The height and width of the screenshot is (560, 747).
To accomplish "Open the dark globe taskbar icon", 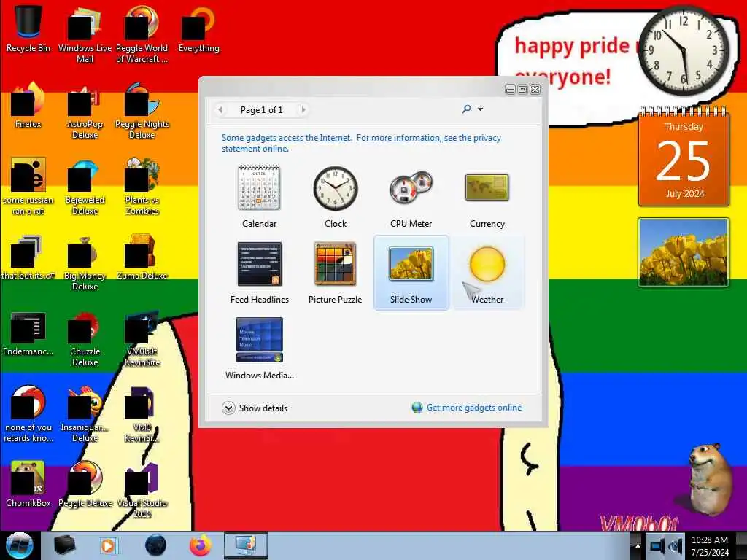I will [x=156, y=545].
